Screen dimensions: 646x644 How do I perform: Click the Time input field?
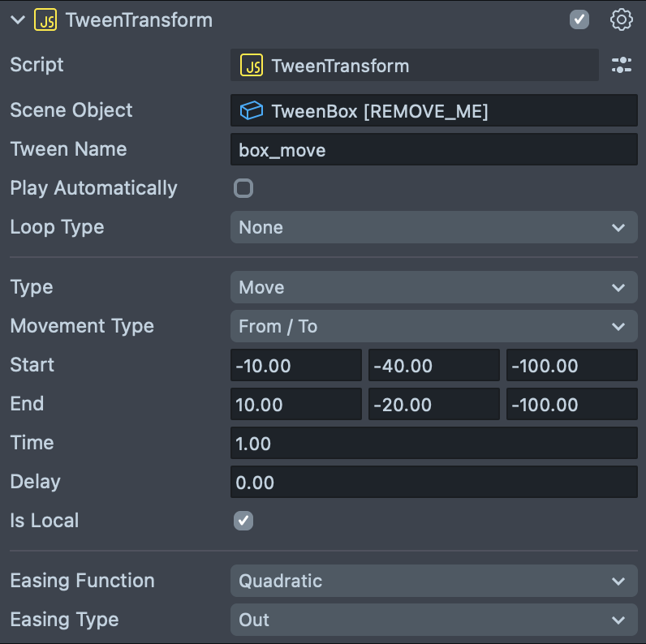point(433,444)
